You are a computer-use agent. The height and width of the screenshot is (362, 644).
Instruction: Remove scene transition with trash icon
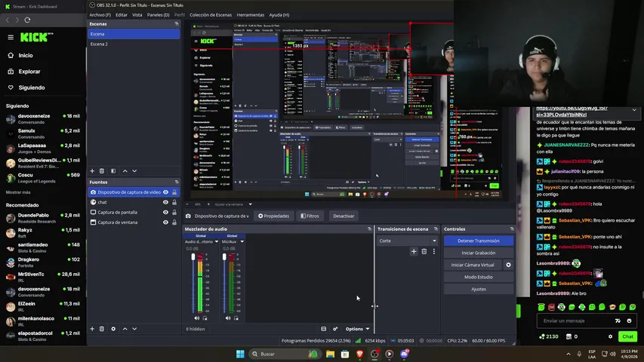pos(424,252)
